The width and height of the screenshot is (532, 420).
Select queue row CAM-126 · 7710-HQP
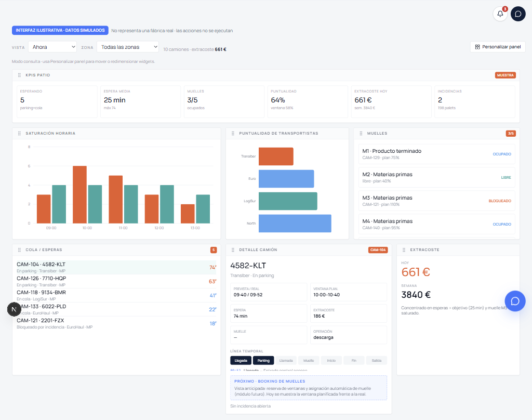click(x=116, y=281)
